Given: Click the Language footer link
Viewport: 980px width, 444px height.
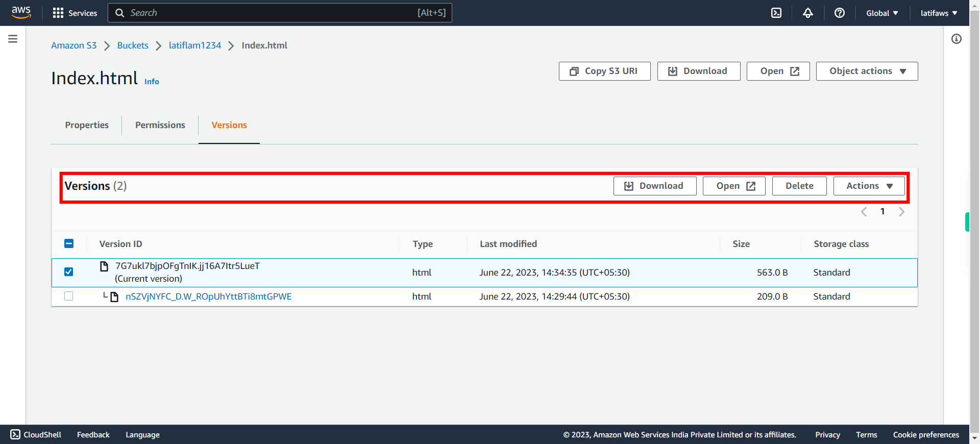Looking at the screenshot, I should click(142, 434).
